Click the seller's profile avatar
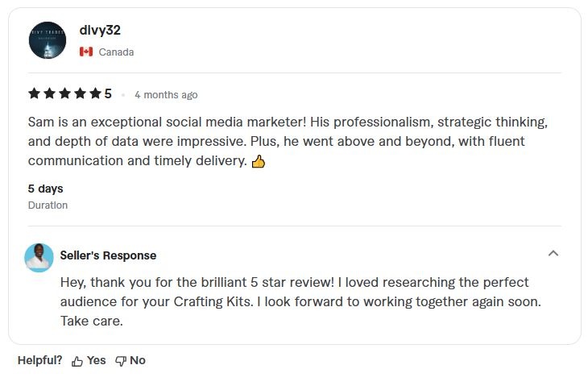Image resolution: width=588 pixels, height=390 pixels. (x=39, y=257)
